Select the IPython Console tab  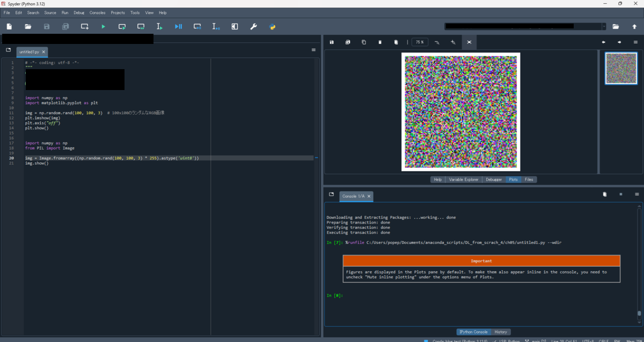[474, 332]
